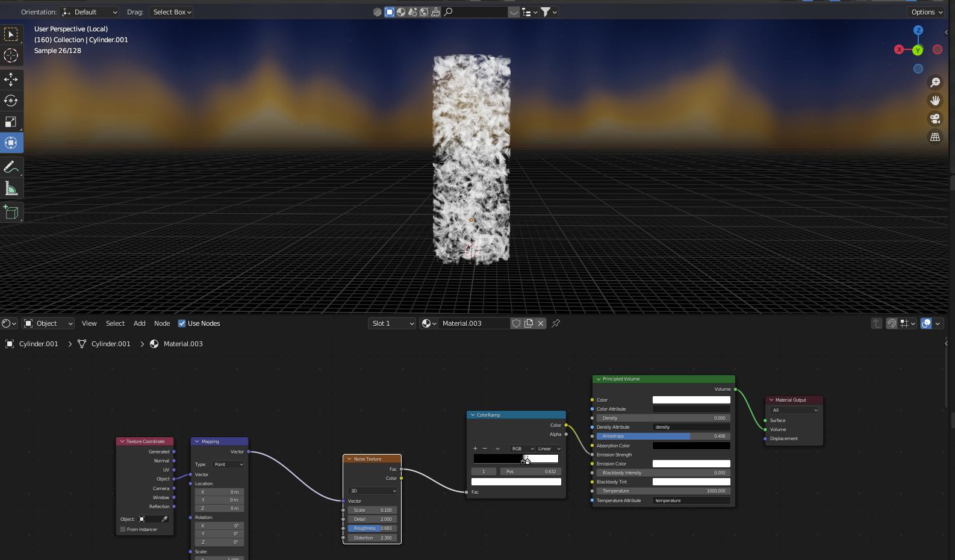Add a ColorRamp stop with plus
955x560 pixels.
click(475, 449)
